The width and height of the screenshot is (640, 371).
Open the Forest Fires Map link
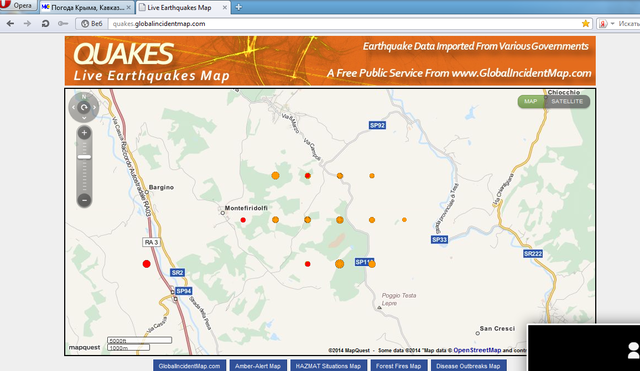click(x=398, y=366)
